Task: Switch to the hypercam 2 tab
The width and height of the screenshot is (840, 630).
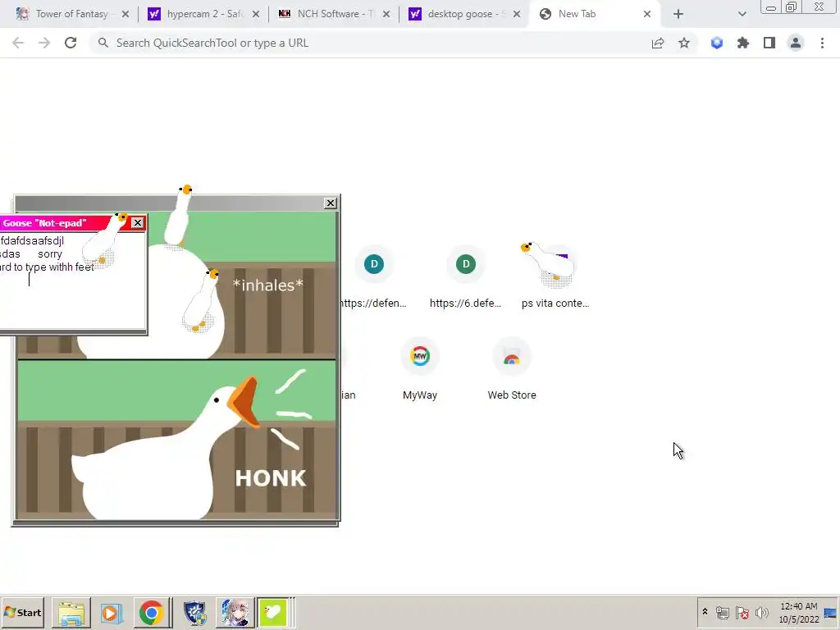Action: click(203, 14)
